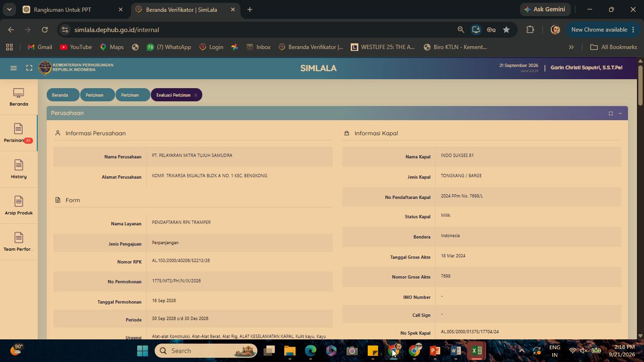Image resolution: width=644 pixels, height=362 pixels.
Task: Collapse the Perusahaan panel with minus icon
Action: click(620, 113)
